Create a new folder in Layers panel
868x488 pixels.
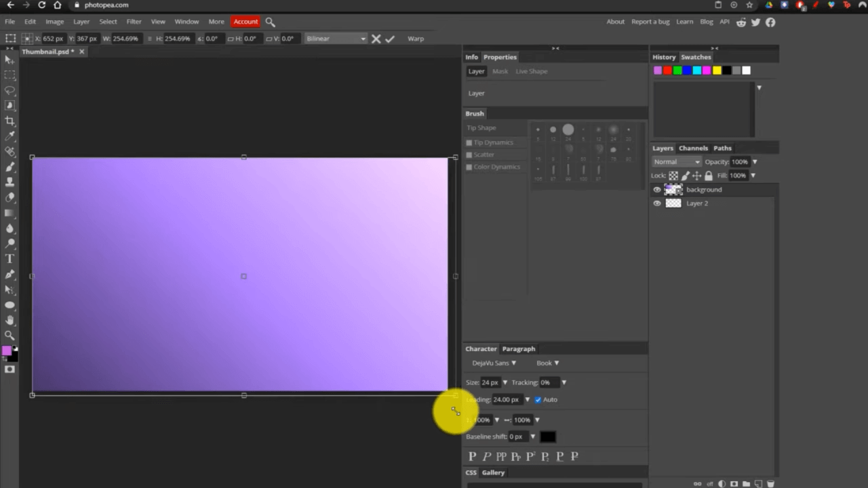[746, 484]
